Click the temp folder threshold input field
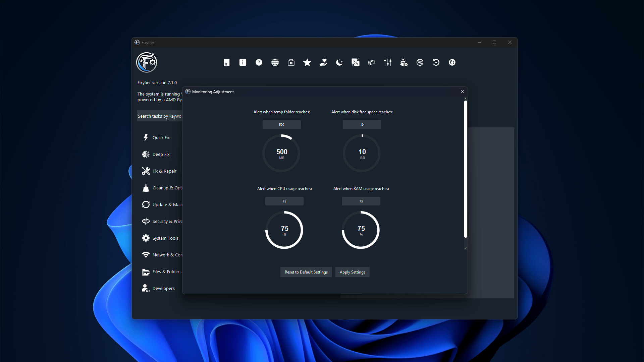The width and height of the screenshot is (644, 362). (x=281, y=124)
